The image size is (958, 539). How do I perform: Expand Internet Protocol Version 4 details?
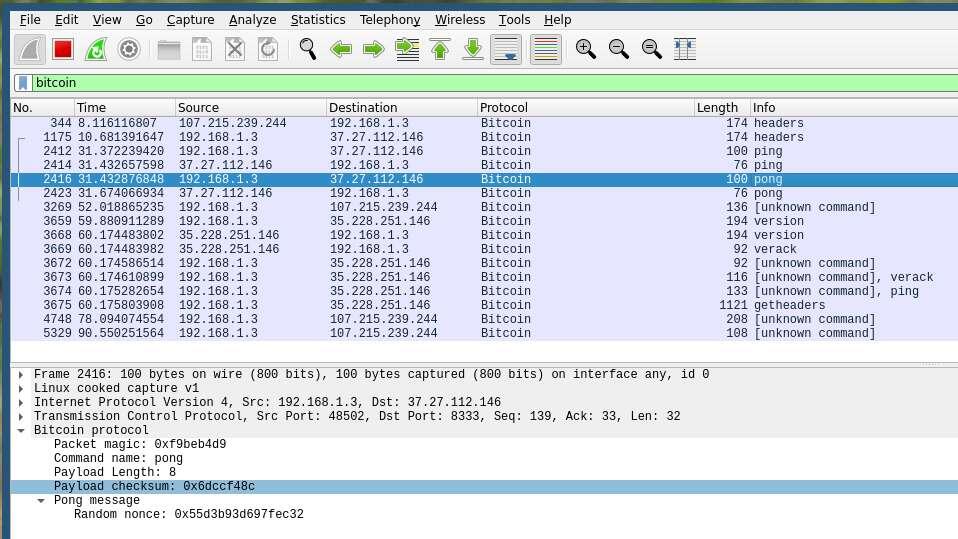point(21,403)
